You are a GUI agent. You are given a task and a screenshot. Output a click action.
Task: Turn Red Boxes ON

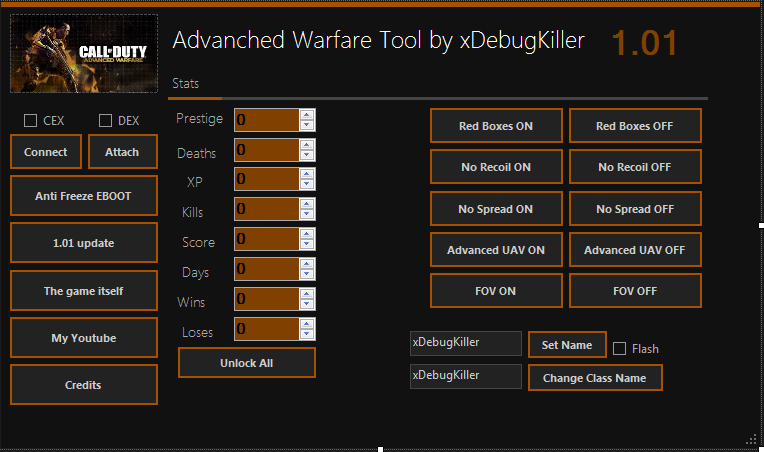[496, 126]
